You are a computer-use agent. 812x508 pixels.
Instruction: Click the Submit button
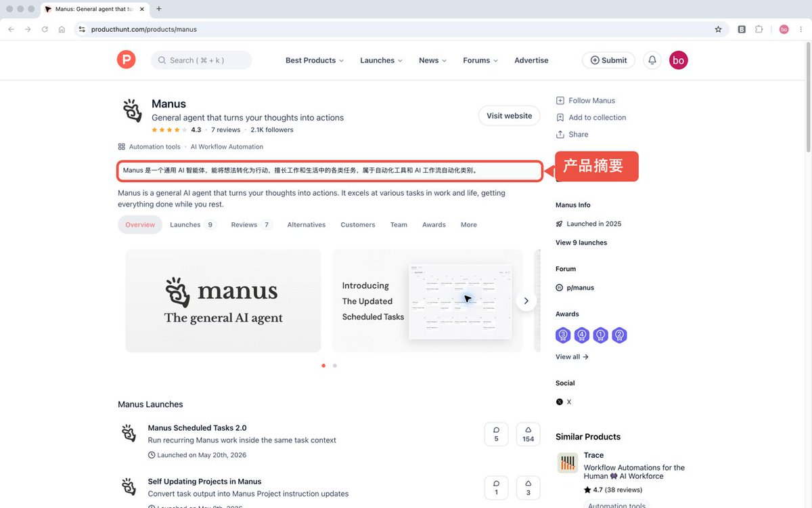pos(608,60)
